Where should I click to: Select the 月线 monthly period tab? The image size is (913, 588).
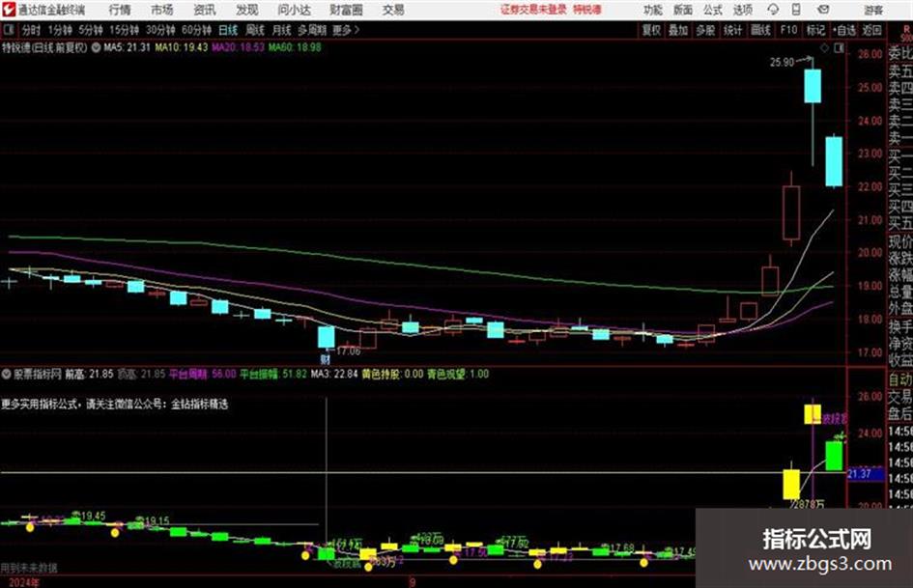[x=282, y=30]
